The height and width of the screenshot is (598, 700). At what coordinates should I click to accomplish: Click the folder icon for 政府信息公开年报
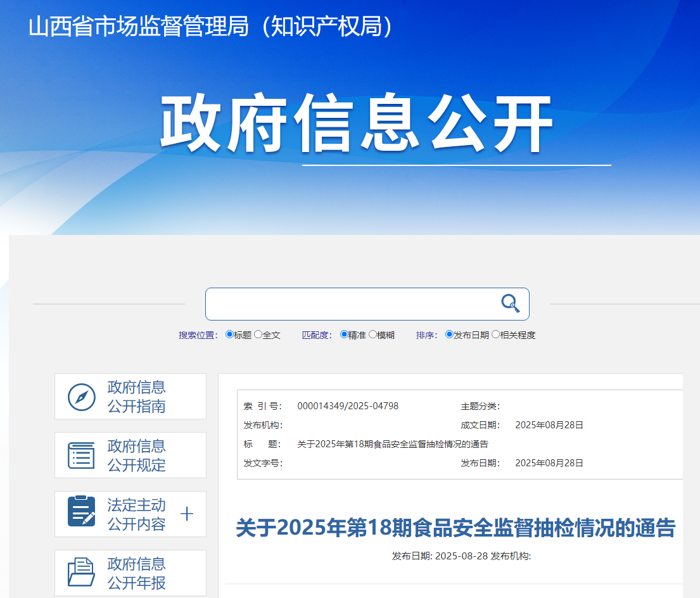pyautogui.click(x=82, y=573)
